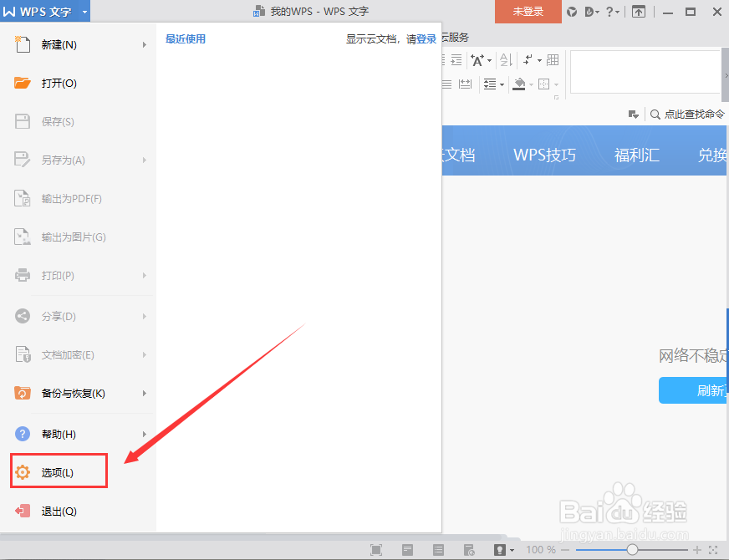Click the 刷新 refresh button

click(x=693, y=390)
